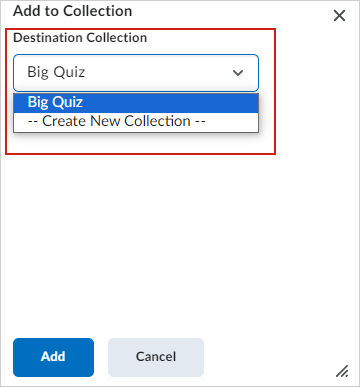360x387 pixels.
Task: Select "-- Create New Collection --" list entry
Action: click(x=136, y=122)
